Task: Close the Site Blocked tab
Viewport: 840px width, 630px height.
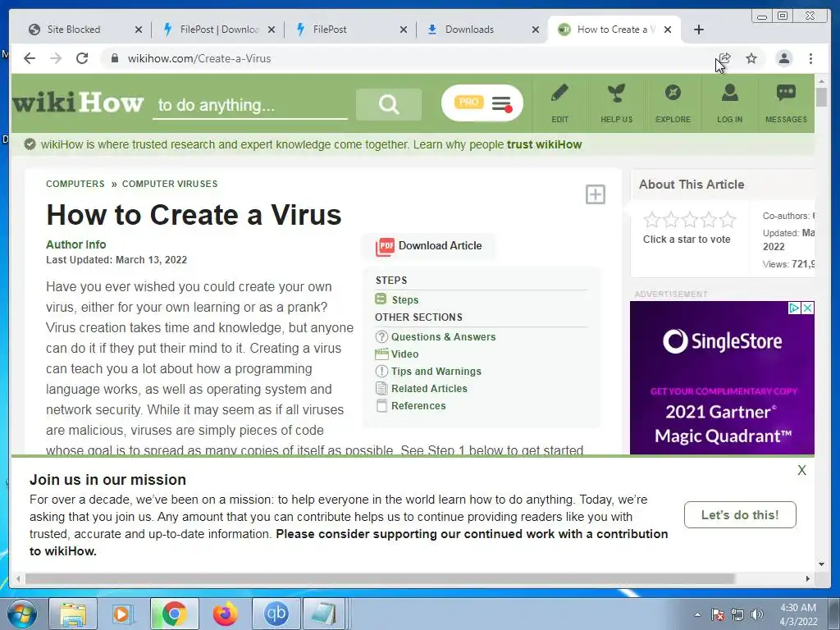Action: coord(138,30)
